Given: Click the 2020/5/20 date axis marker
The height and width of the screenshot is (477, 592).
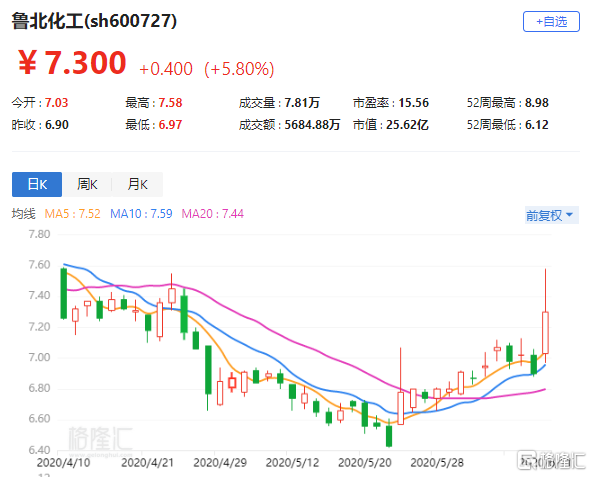Looking at the screenshot, I should 365,463.
